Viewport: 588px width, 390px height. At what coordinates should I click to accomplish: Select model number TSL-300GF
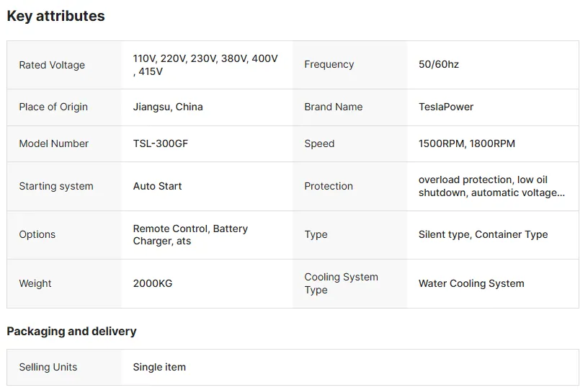(161, 143)
